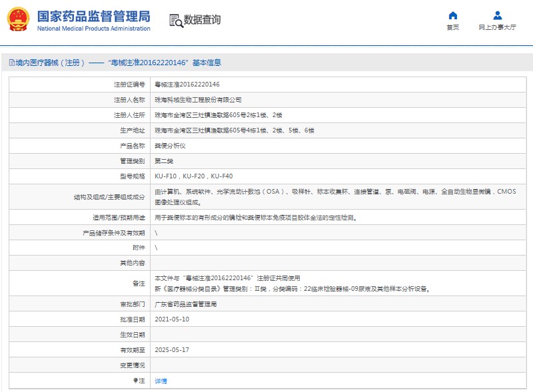This screenshot has width=533, height=392.
Task: Select the 备注 label
Action: (x=139, y=284)
